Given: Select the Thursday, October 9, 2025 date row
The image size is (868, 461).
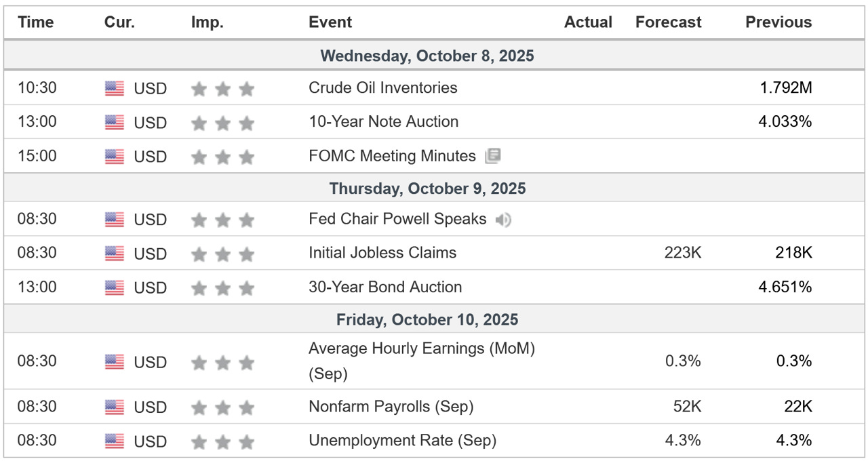Looking at the screenshot, I should point(427,188).
